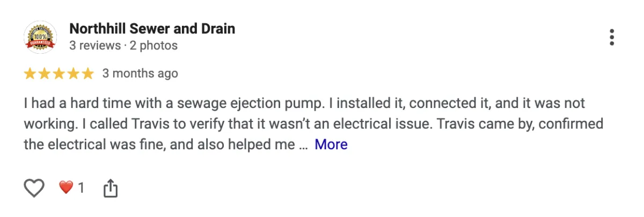Click the reaction count number 1
The width and height of the screenshot is (644, 217).
(81, 187)
